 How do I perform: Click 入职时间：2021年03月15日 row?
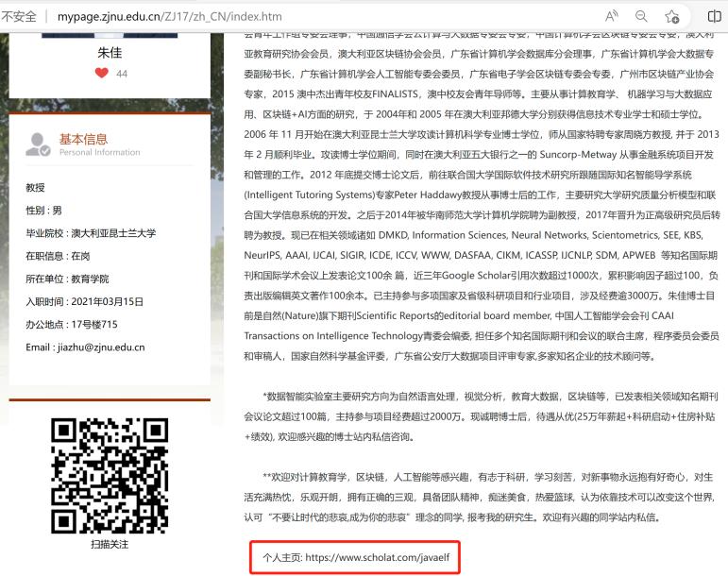(84, 301)
